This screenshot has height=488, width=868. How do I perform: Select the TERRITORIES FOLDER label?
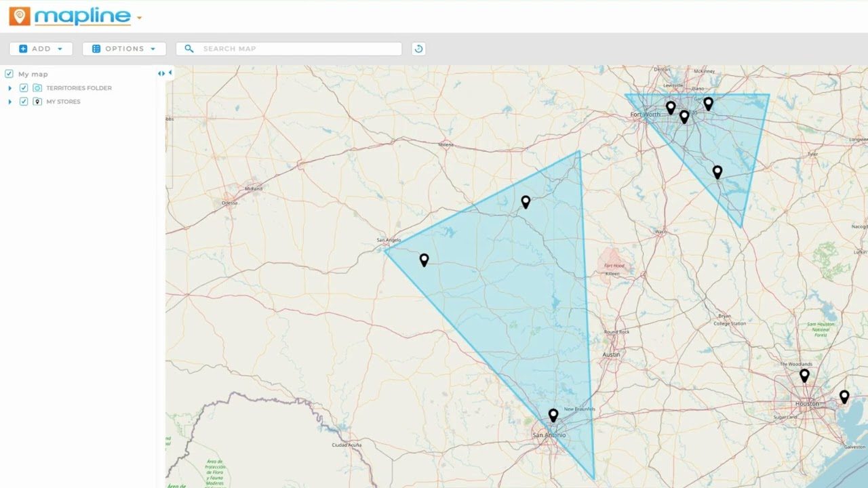click(79, 88)
